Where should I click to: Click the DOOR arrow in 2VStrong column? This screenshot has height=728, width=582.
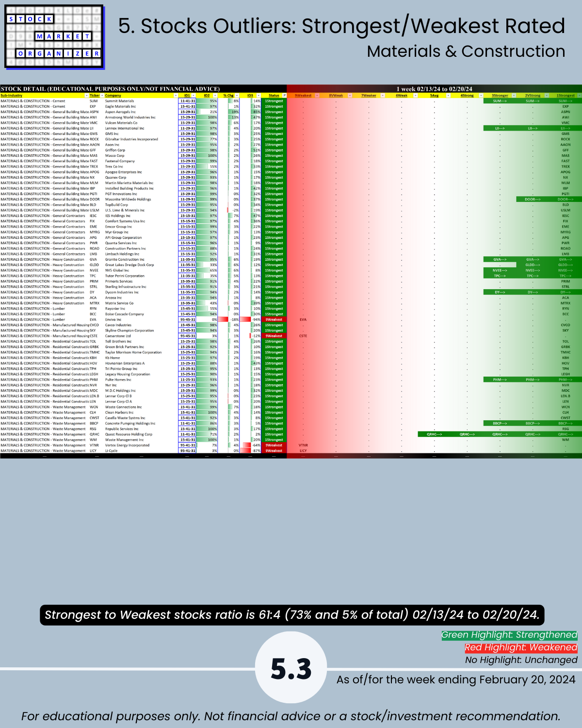pyautogui.click(x=533, y=199)
